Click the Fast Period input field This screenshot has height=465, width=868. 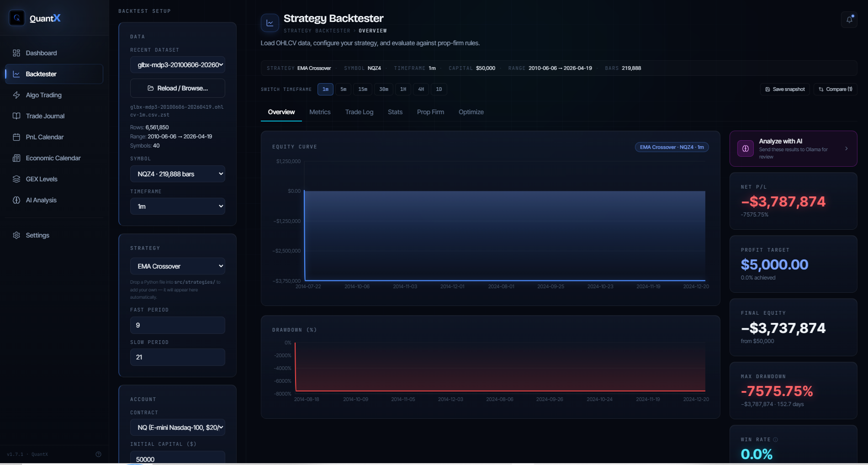(178, 325)
